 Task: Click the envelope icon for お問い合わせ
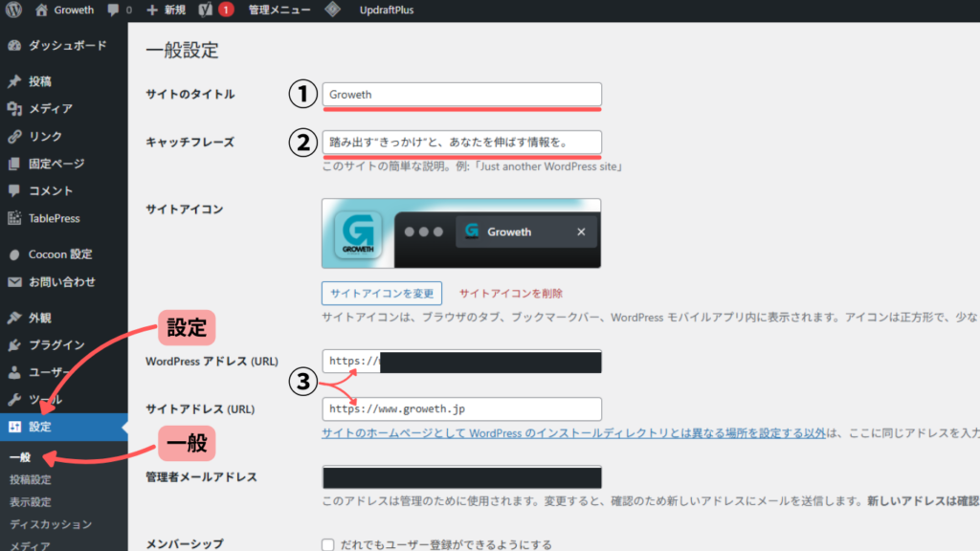pos(14,282)
